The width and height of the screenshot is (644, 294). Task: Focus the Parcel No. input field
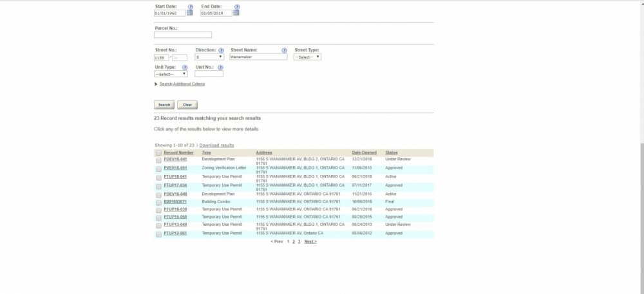click(183, 35)
